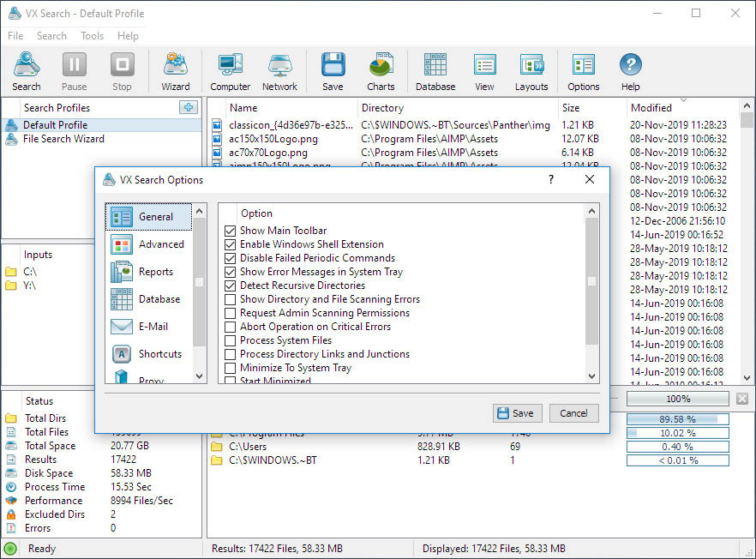Open the Search menu
The height and width of the screenshot is (559, 756).
pyautogui.click(x=51, y=36)
